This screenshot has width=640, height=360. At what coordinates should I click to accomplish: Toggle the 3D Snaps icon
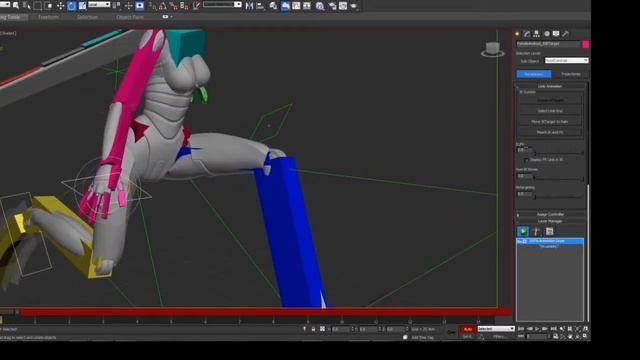(152, 6)
